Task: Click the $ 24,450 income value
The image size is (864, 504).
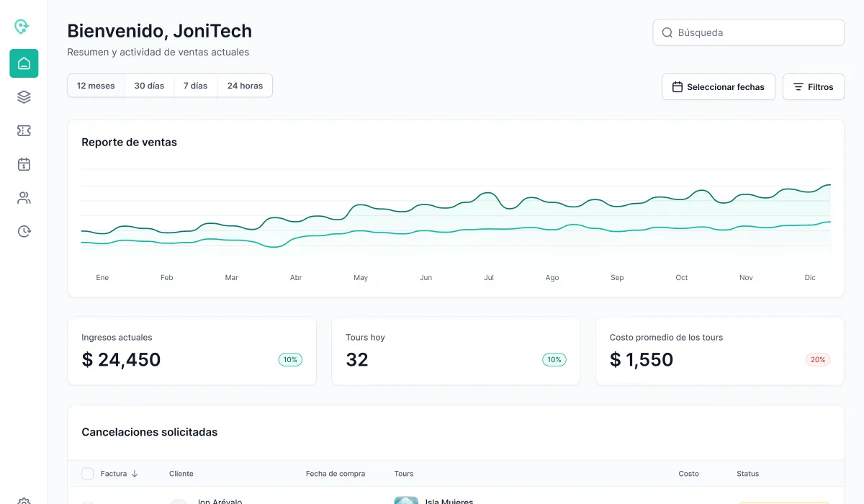Action: [121, 359]
